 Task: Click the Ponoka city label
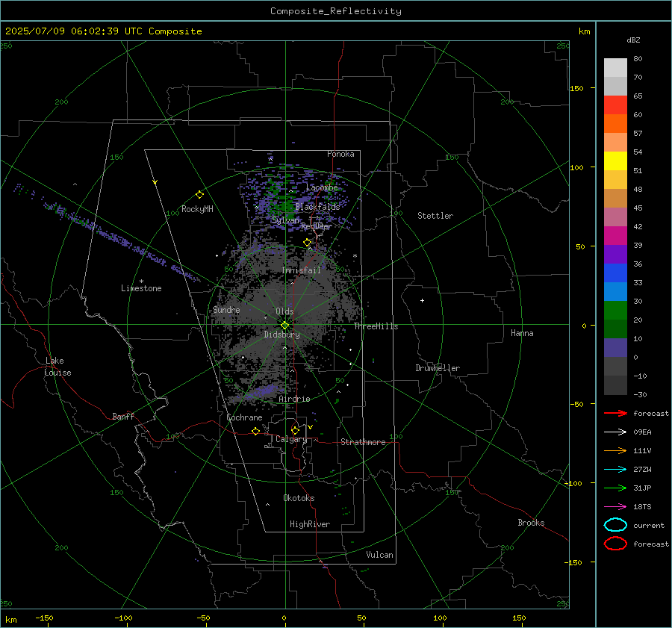tap(340, 154)
